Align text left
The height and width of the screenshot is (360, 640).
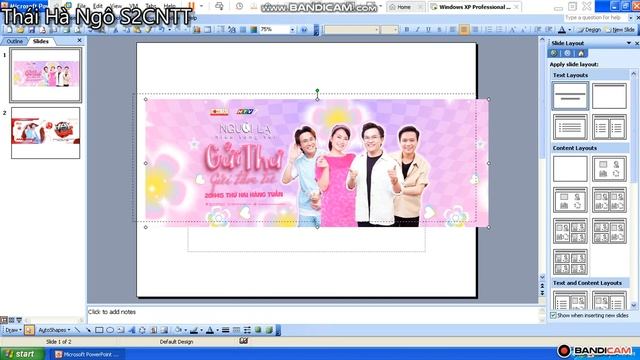coord(453,30)
